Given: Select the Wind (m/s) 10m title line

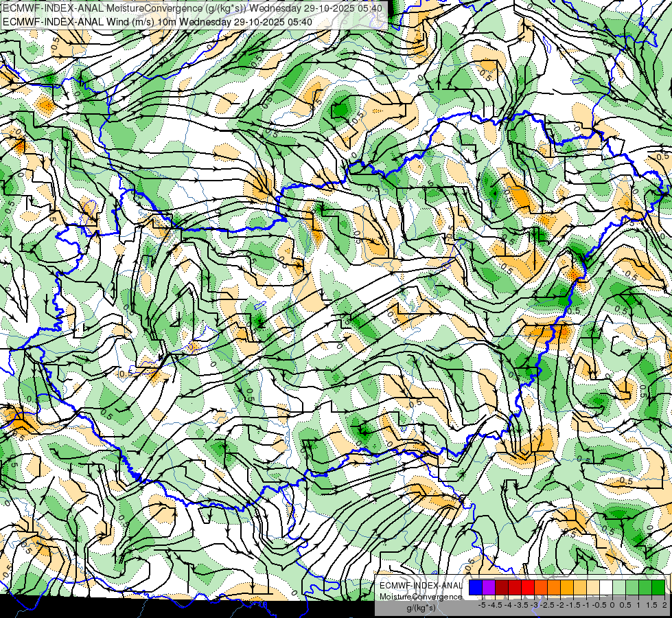Looking at the screenshot, I should click(157, 21).
